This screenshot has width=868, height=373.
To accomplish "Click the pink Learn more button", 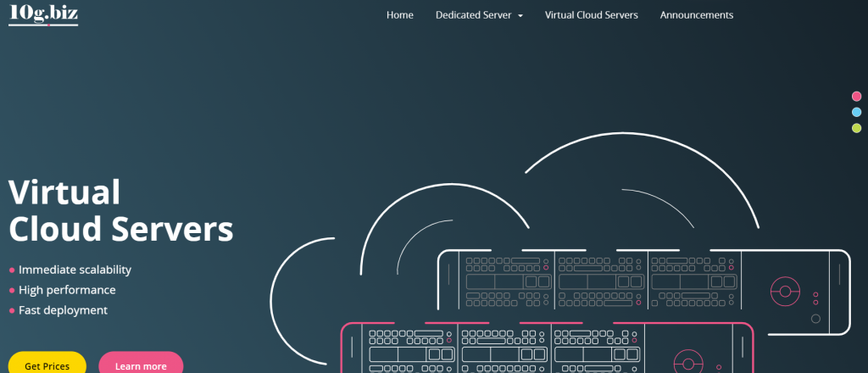I will (141, 365).
